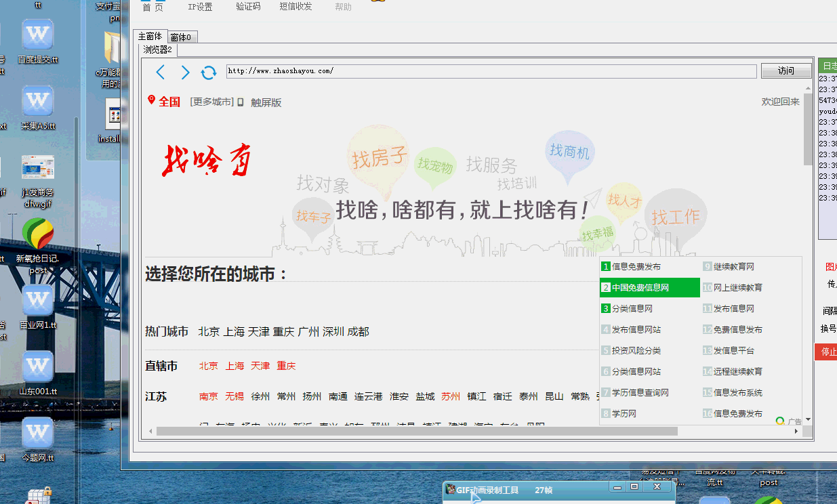Open ad link 信息发布系统 numbered 15
Image resolution: width=837 pixels, height=504 pixels.
tap(738, 393)
